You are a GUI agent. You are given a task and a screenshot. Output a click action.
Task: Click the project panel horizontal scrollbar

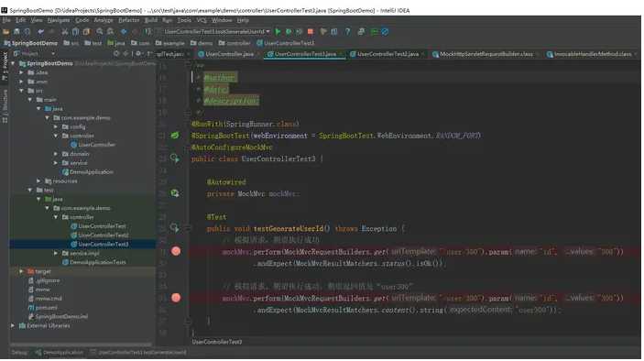point(81,345)
